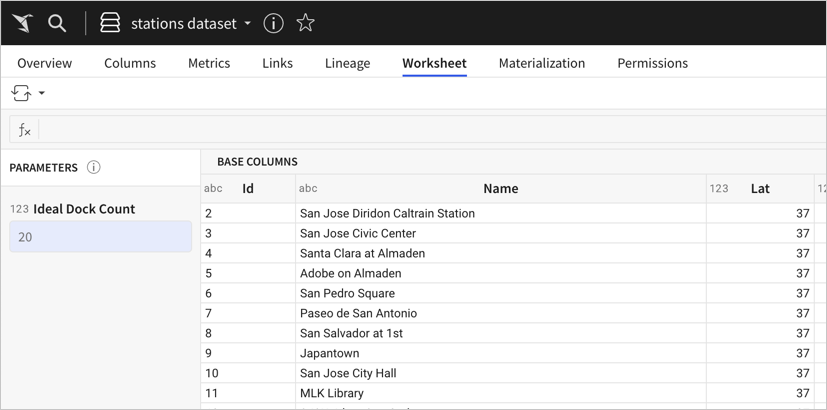Image resolution: width=827 pixels, height=410 pixels.
Task: Select the Worksheet tab
Action: click(x=435, y=63)
